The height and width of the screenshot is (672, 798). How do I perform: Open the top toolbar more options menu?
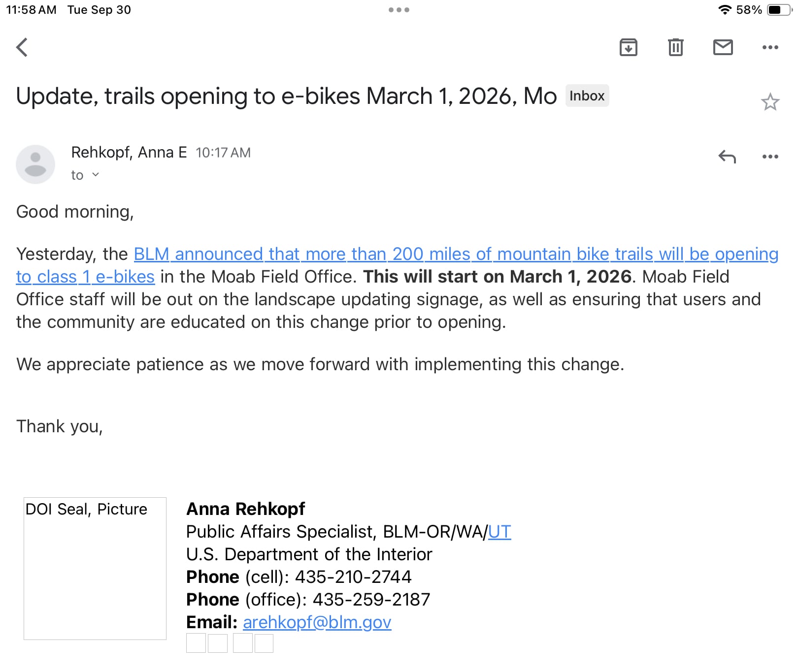tap(770, 47)
